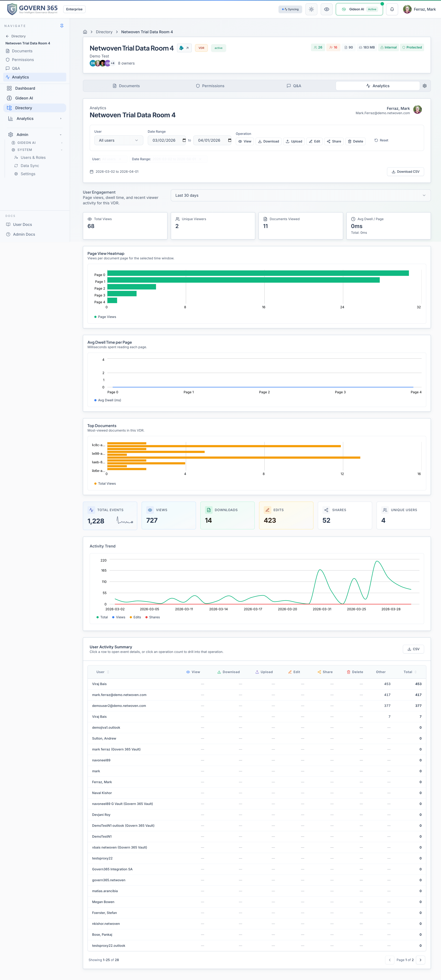Switch to the Documents tab
The height and width of the screenshot is (980, 441).
(126, 86)
